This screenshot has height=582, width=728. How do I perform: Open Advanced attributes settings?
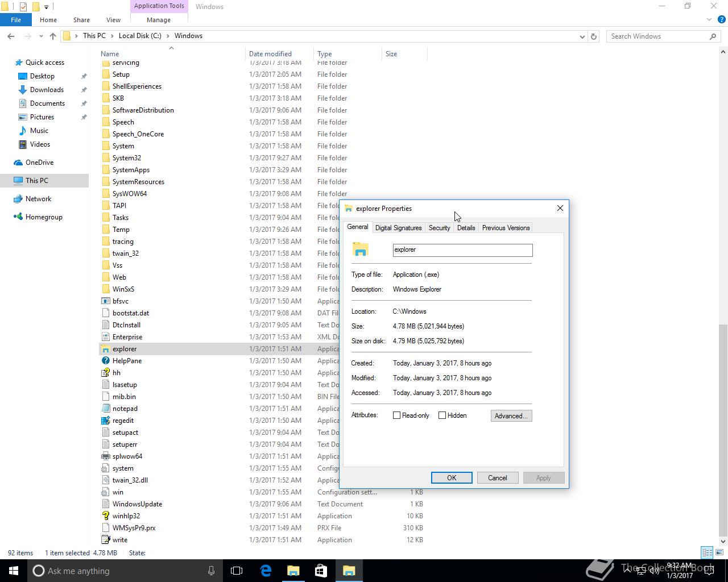(511, 416)
